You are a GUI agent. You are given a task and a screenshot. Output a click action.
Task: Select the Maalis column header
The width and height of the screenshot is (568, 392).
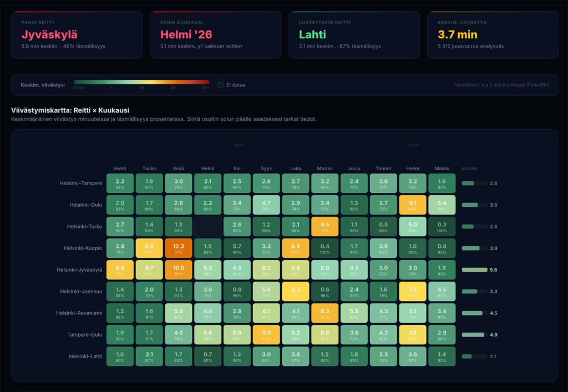(x=442, y=168)
